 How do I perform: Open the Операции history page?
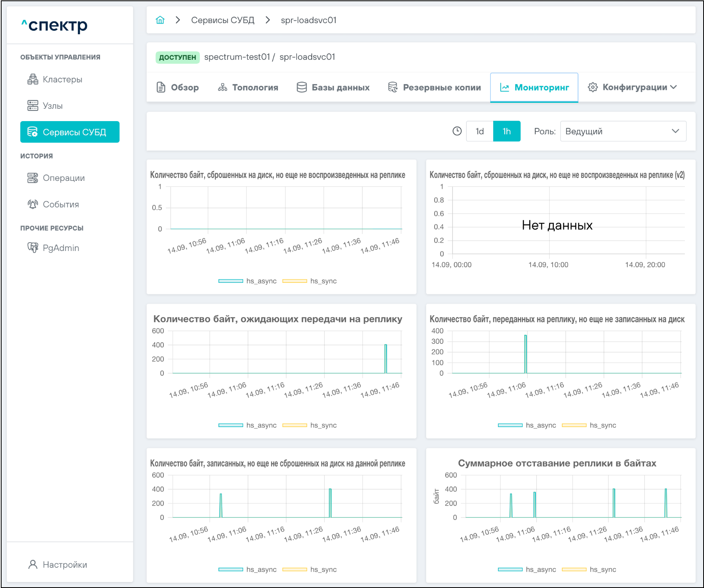coord(63,178)
